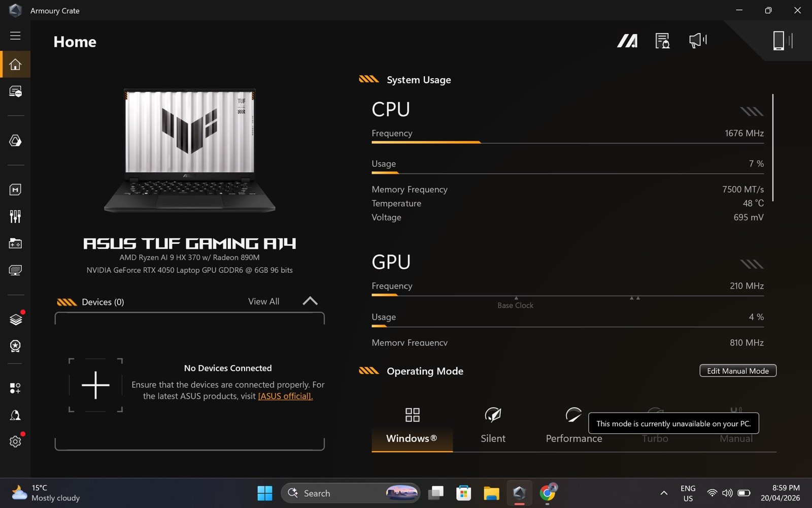Open the Game Library folder-gamepad icon
Image resolution: width=812 pixels, height=508 pixels.
click(x=15, y=243)
